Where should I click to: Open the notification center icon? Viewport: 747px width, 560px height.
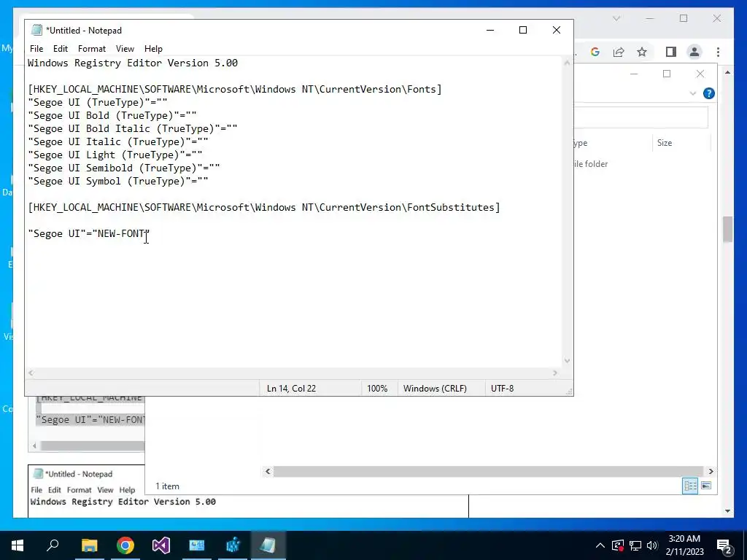(x=724, y=545)
